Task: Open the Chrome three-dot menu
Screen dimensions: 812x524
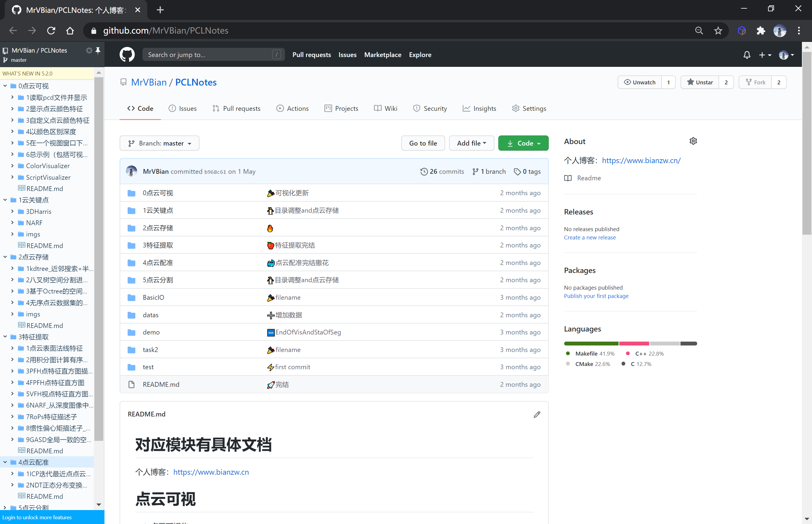Action: pos(799,31)
